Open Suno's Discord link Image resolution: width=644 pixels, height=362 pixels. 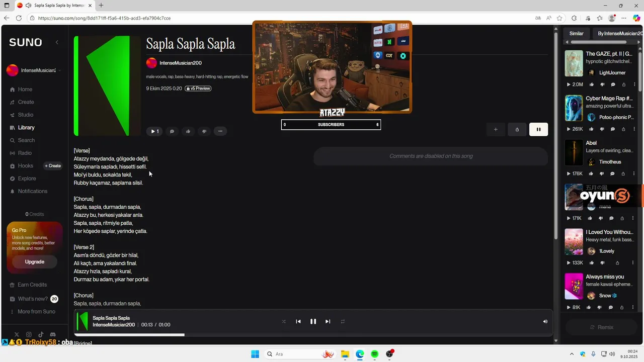coord(53,334)
